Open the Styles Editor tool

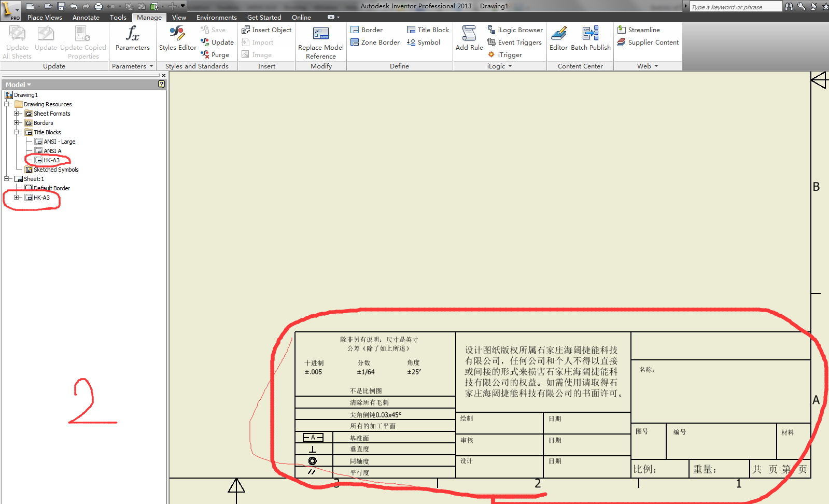point(177,38)
